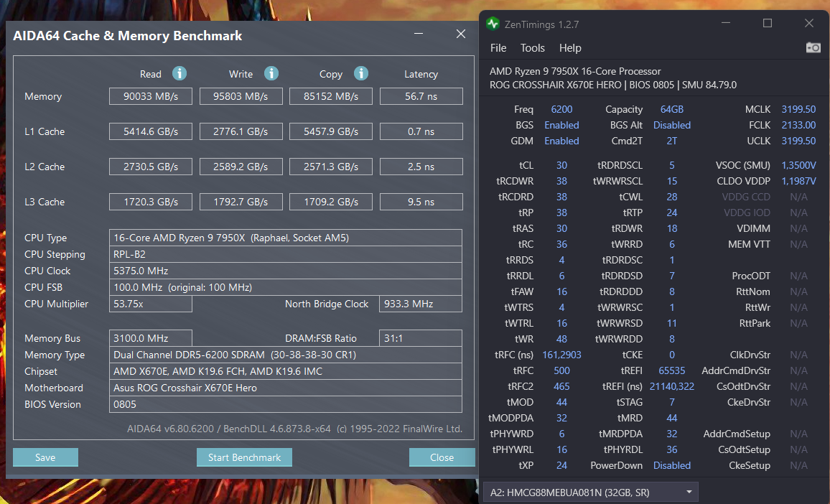Click the Memory Write value 95803 MB/s
The image size is (830, 504).
click(241, 96)
